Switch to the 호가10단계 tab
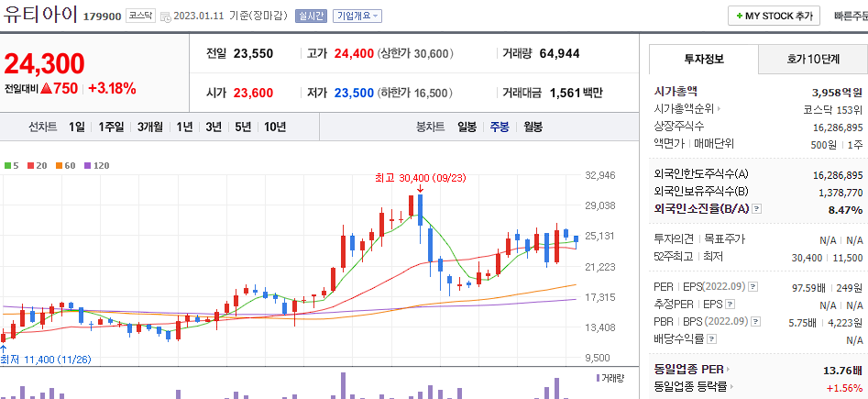The height and width of the screenshot is (399, 868). pos(813,60)
